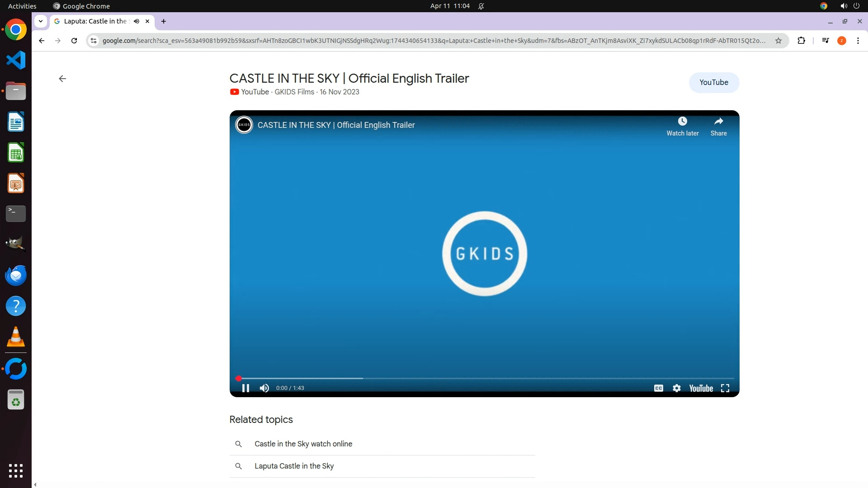Go back using page back arrow
This screenshot has height=488, width=868.
pyautogui.click(x=62, y=79)
